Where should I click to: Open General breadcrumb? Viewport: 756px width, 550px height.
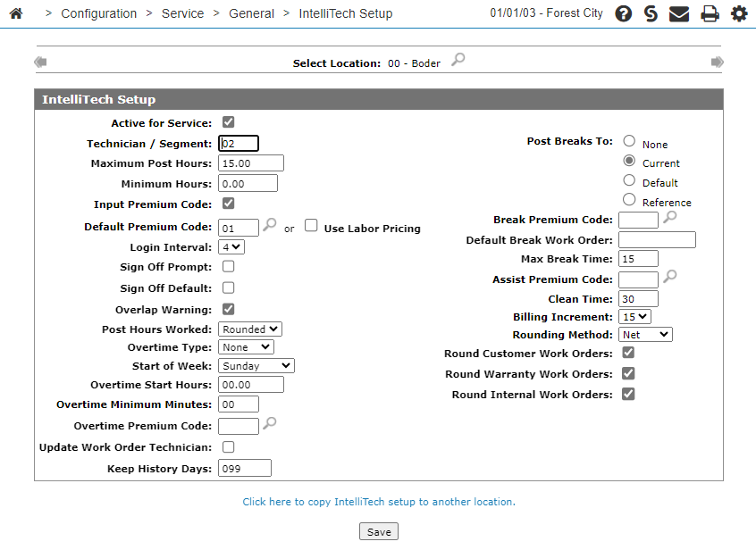tap(251, 13)
